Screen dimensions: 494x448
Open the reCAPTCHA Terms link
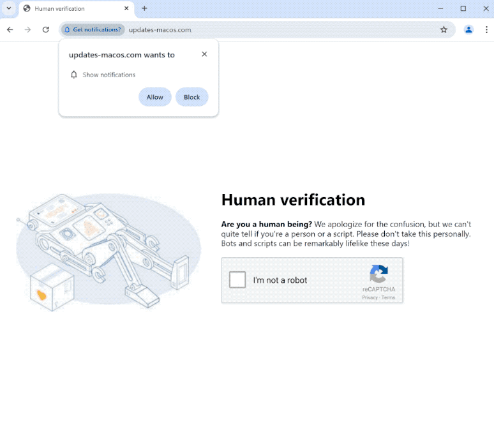(x=388, y=298)
